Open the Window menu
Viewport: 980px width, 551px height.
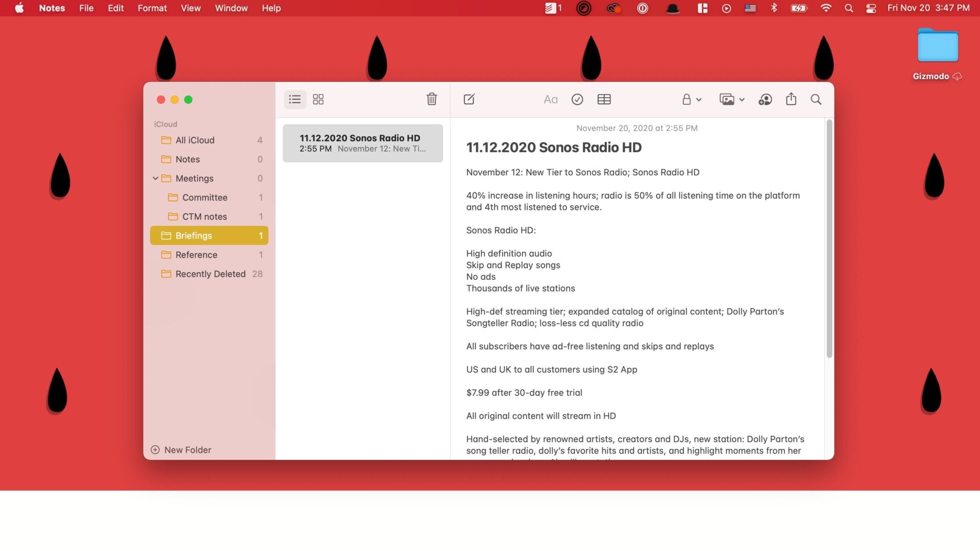(231, 8)
